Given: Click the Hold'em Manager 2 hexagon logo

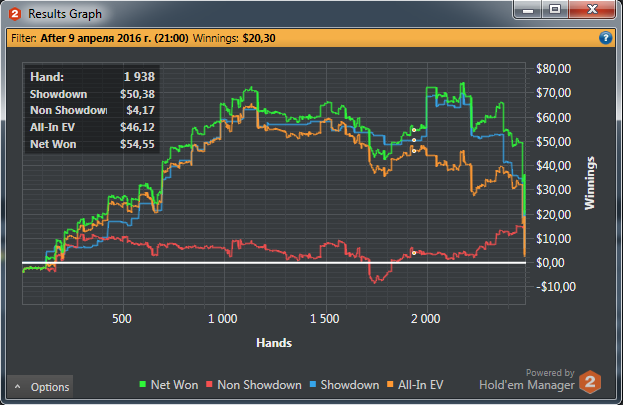Looking at the screenshot, I should (590, 382).
